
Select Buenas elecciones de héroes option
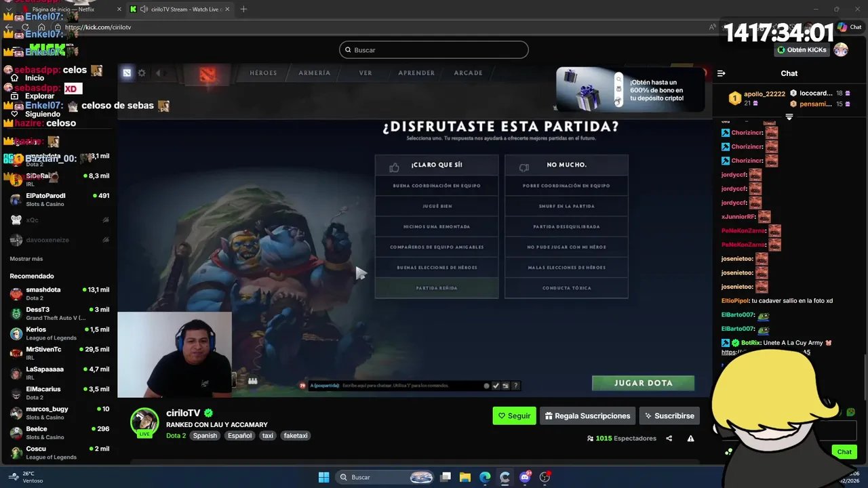(x=437, y=268)
